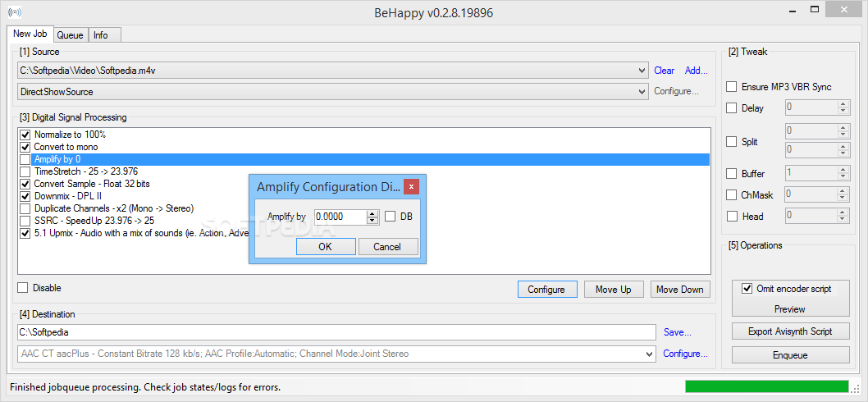Click Export Avisynth Script
The width and height of the screenshot is (868, 402).
point(790,331)
